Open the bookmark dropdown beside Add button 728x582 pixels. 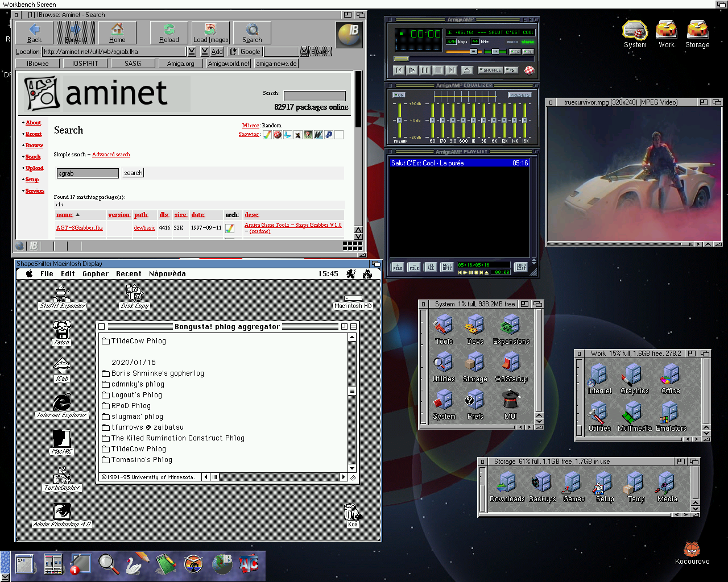point(205,52)
